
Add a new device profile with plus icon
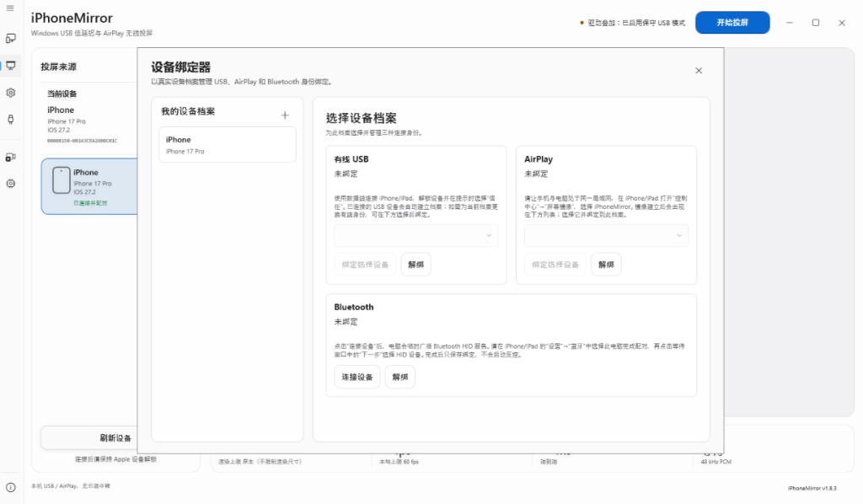(x=285, y=115)
